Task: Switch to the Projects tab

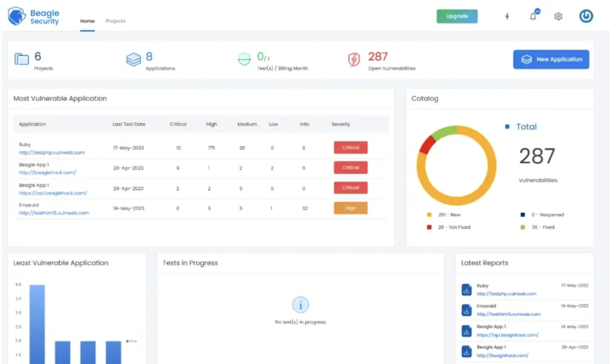Action: click(115, 21)
